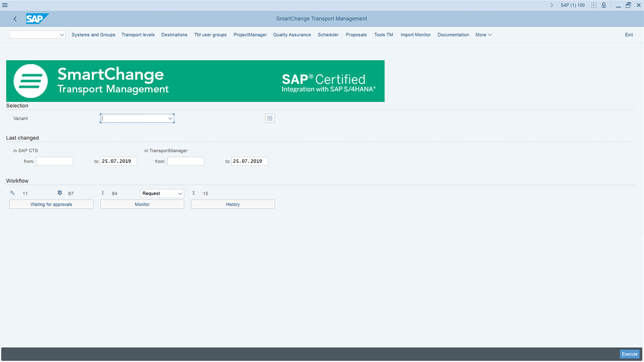Open Import Monitor
The image size is (644, 362).
(x=416, y=35)
